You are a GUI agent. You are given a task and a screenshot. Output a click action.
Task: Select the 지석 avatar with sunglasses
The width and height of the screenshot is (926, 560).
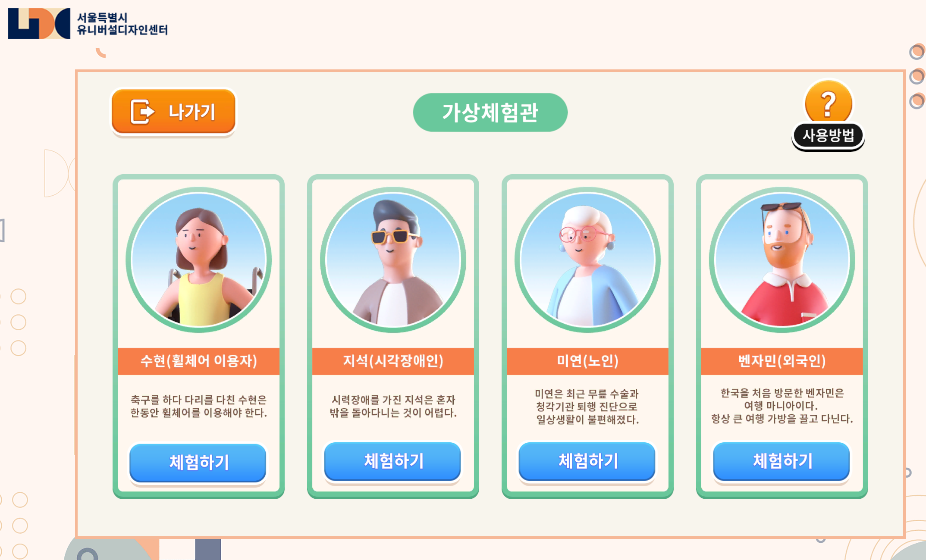tap(393, 260)
